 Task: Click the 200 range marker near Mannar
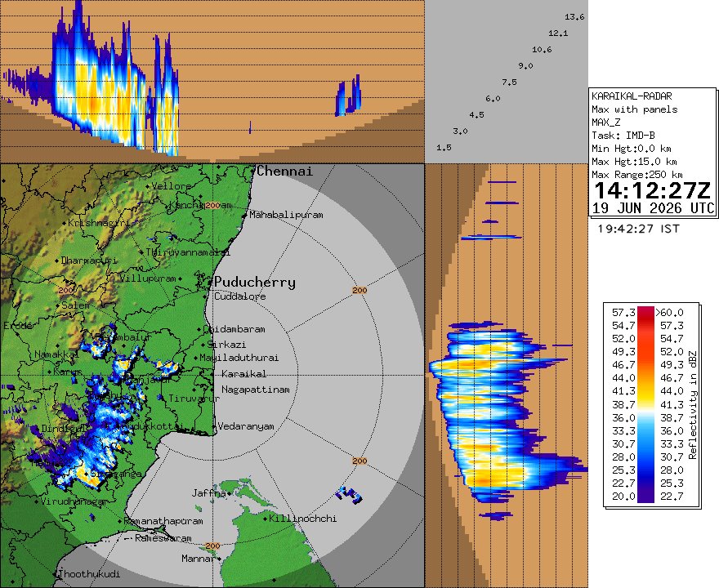pos(212,546)
